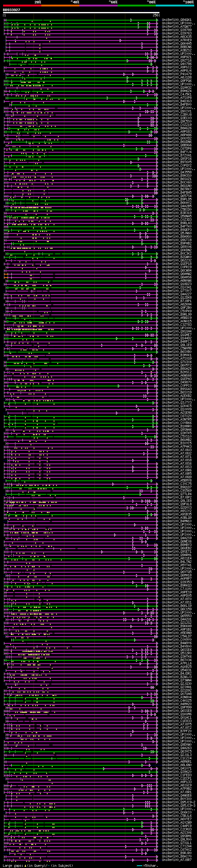Screen dimensions: 197x868
Task: Select hit UniRef100_B3XYC5
Action: 177,443
